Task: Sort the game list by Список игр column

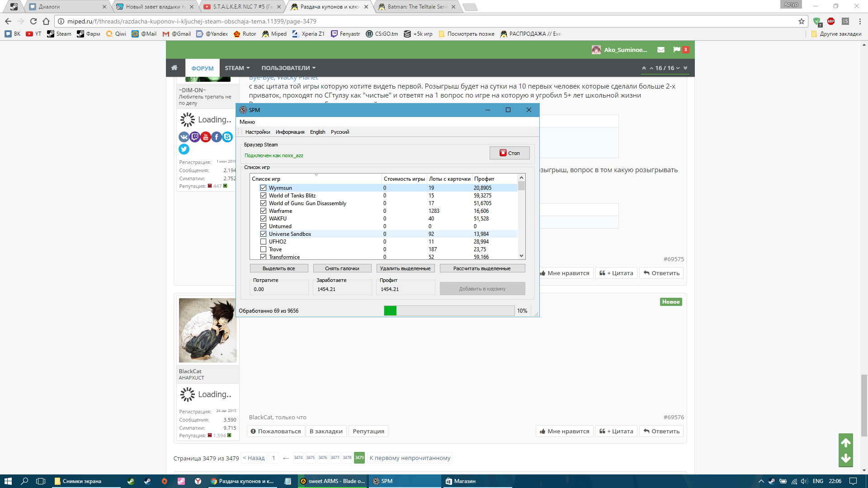Action: click(x=316, y=179)
